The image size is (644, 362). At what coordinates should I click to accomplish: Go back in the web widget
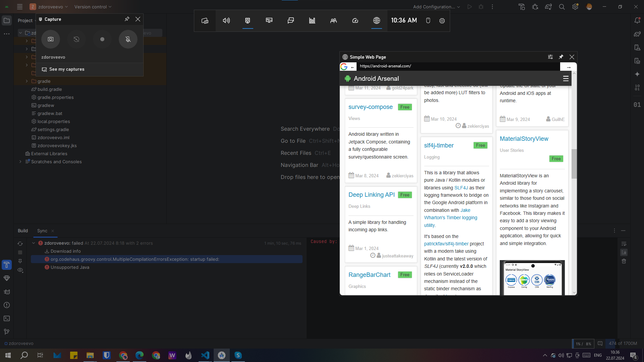(x=353, y=67)
